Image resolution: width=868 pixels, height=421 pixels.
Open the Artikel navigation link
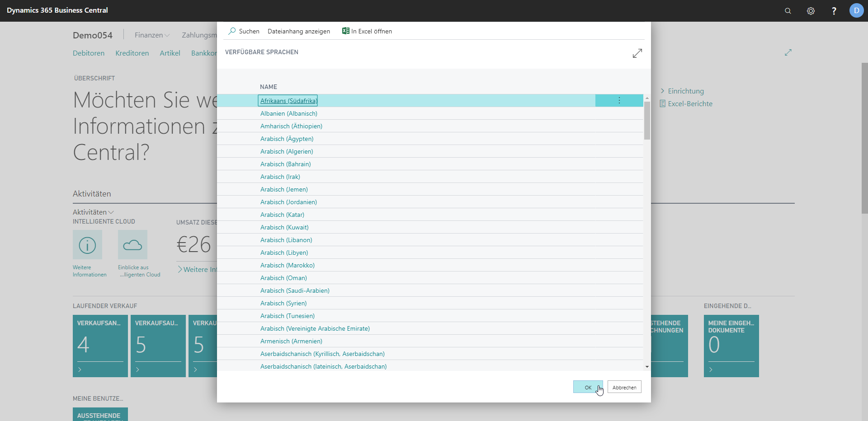coord(170,53)
